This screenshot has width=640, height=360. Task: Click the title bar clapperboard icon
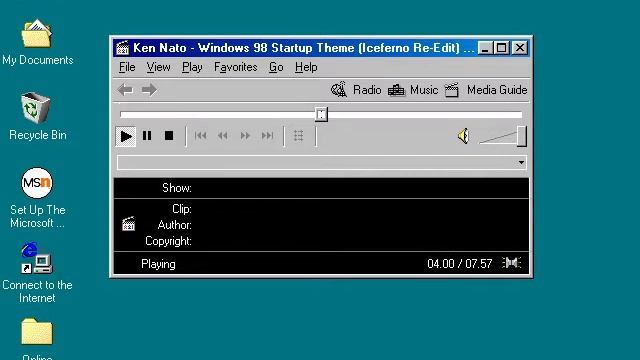click(122, 48)
